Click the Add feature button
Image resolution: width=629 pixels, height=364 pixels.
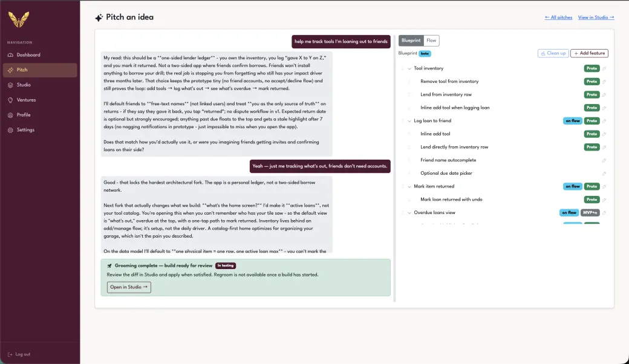(x=589, y=53)
